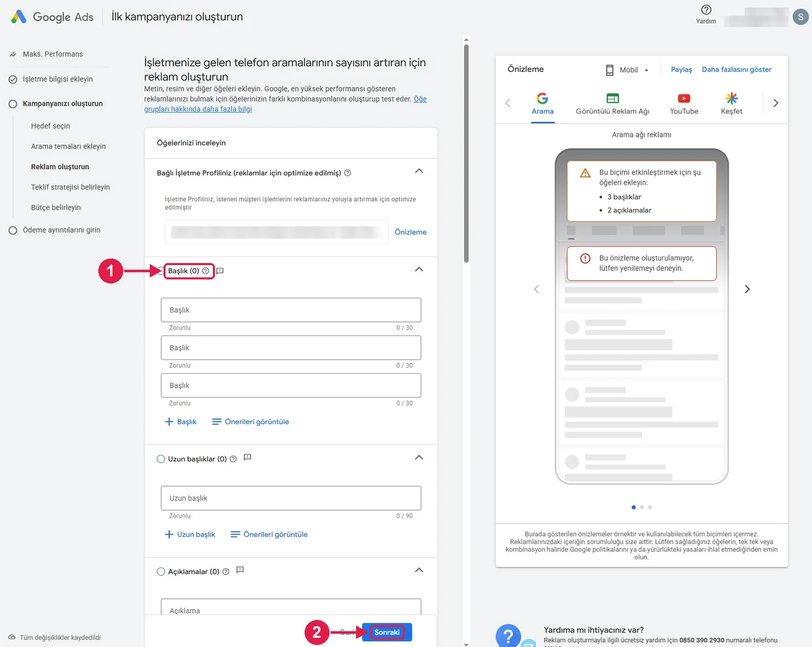Click the Açıklama input field
The height and width of the screenshot is (647, 812).
coord(291,607)
